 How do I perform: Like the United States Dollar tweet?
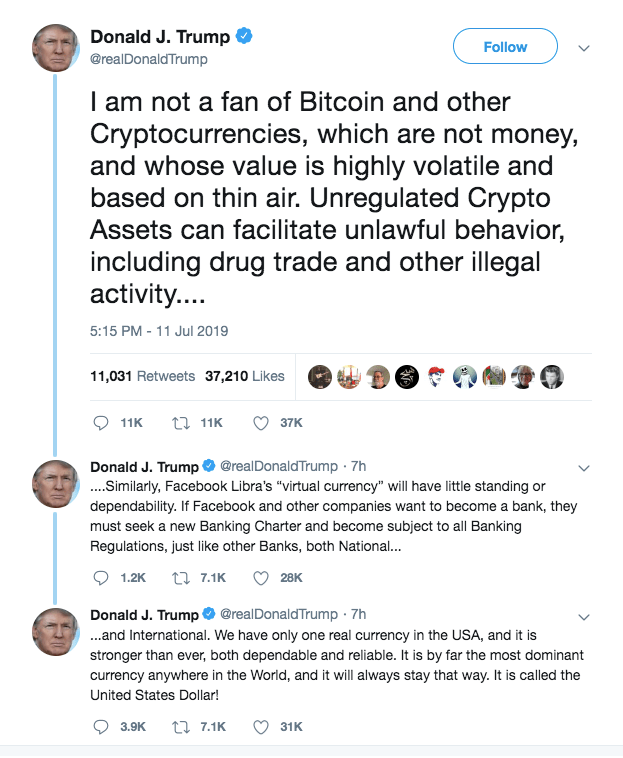[261, 727]
